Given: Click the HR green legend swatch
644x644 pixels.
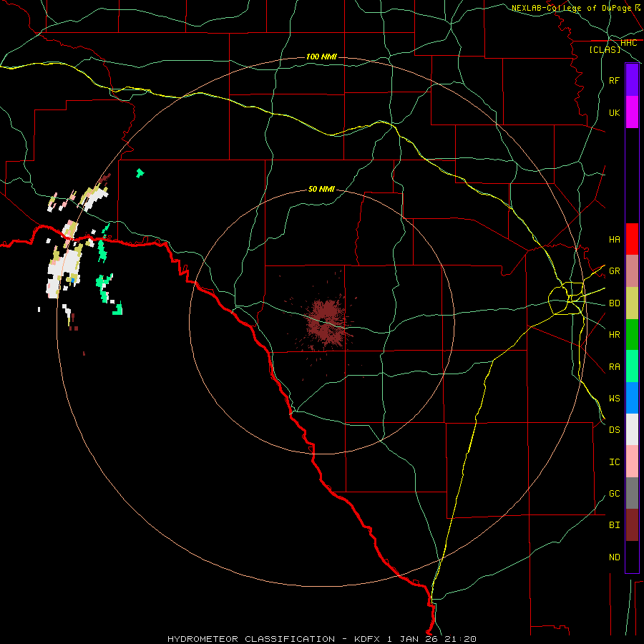Looking at the screenshot, I should (x=632, y=335).
